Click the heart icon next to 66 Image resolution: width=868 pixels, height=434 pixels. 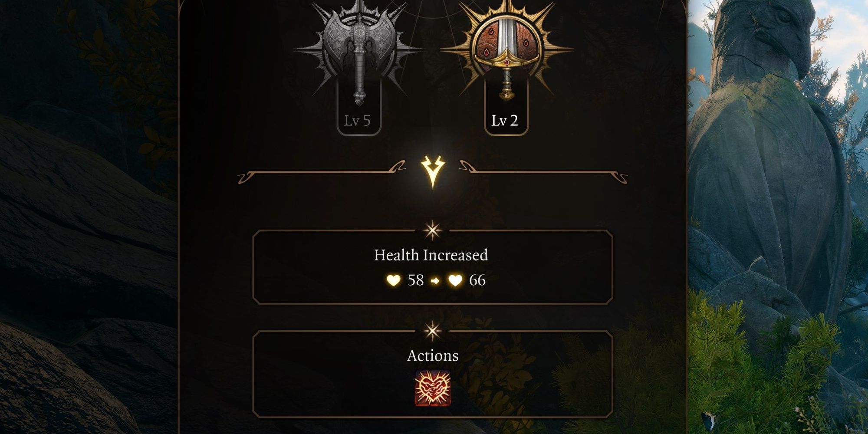pyautogui.click(x=455, y=280)
